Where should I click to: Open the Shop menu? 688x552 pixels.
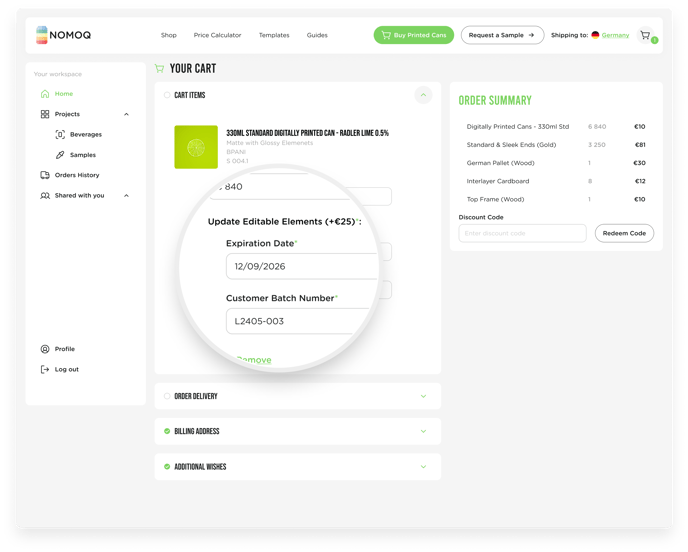[x=168, y=35]
